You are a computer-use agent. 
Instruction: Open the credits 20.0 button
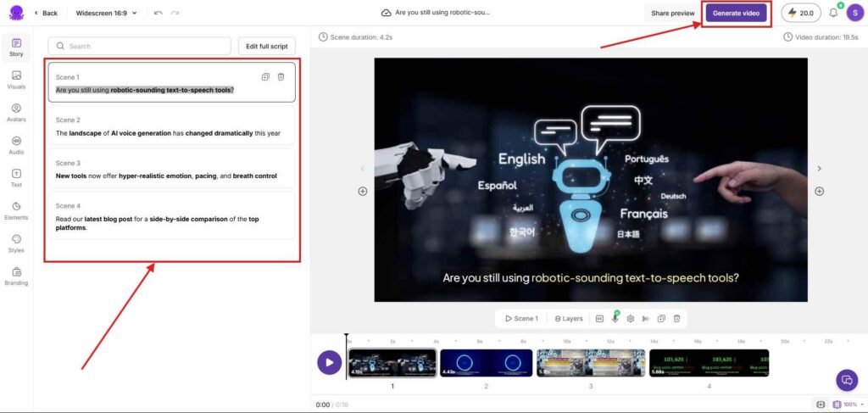[800, 13]
